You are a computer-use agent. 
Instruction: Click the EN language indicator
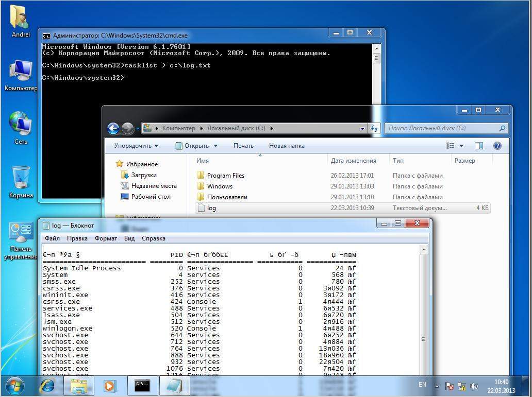pyautogui.click(x=422, y=385)
